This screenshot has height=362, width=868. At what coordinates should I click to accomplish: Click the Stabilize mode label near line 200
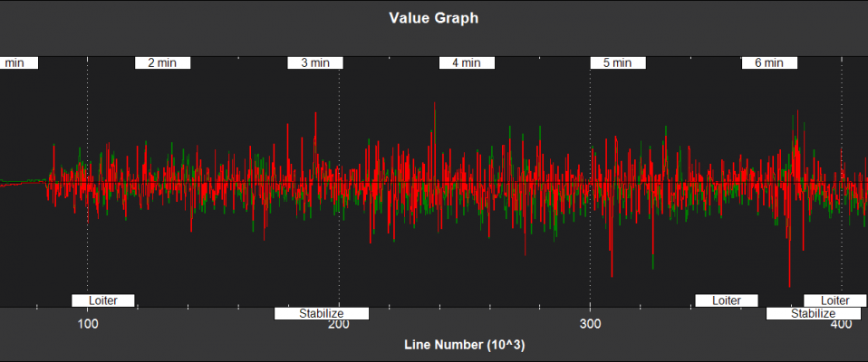coord(322,314)
